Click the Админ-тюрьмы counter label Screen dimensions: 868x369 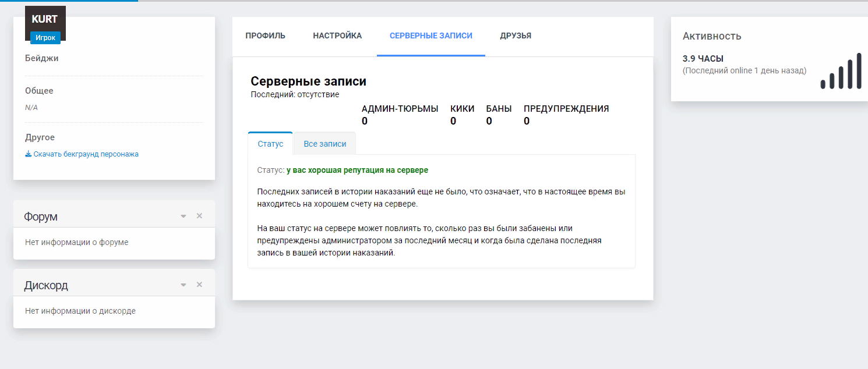click(x=400, y=109)
